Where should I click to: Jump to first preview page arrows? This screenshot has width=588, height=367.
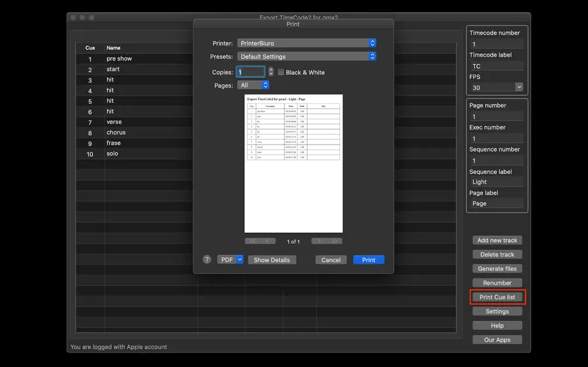253,241
